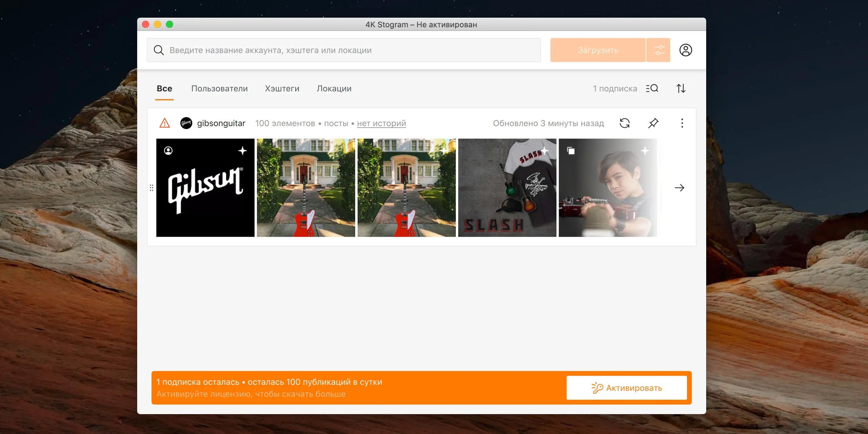This screenshot has height=434, width=868.
Task: Open the Slash merchandise thumbnail
Action: coord(507,188)
